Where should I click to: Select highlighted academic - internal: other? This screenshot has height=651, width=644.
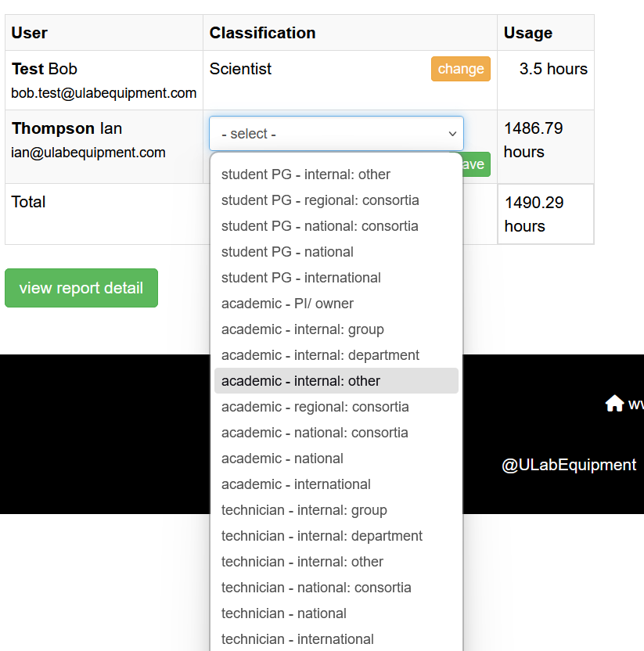pos(336,381)
